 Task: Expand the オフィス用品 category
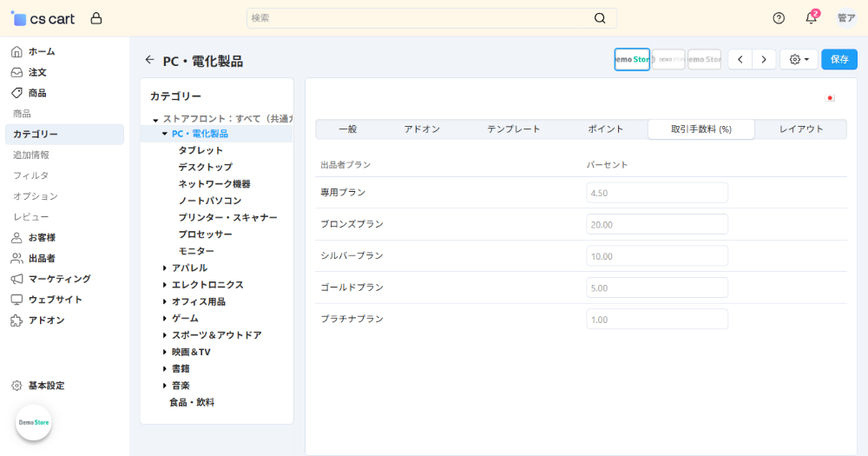164,302
